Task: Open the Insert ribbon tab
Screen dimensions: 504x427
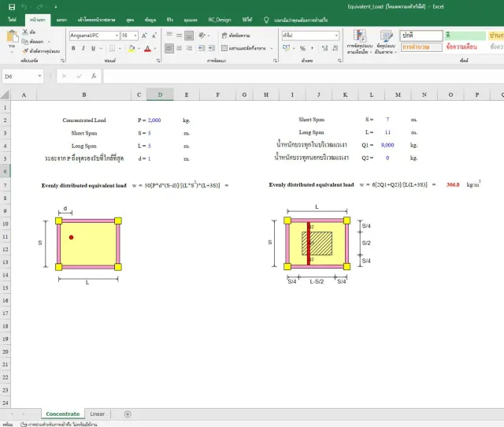Action: tap(61, 20)
